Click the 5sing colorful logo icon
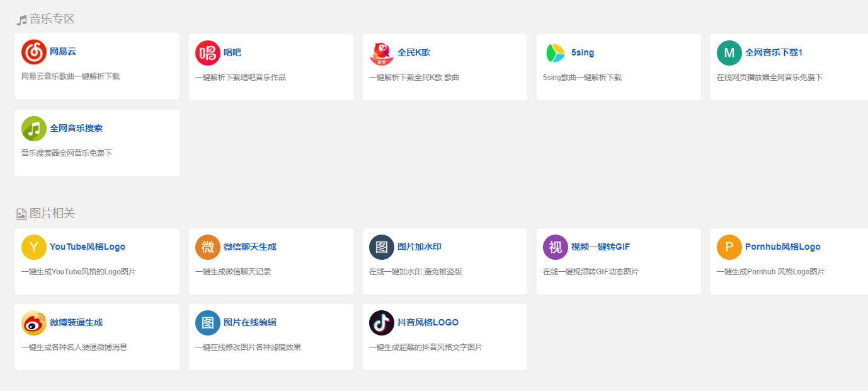The height and width of the screenshot is (391, 868). 556,53
